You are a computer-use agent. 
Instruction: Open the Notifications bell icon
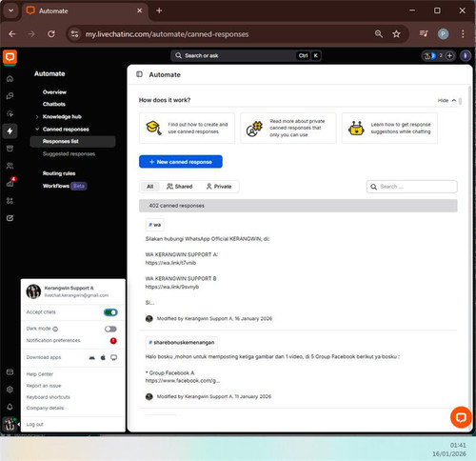(10, 407)
